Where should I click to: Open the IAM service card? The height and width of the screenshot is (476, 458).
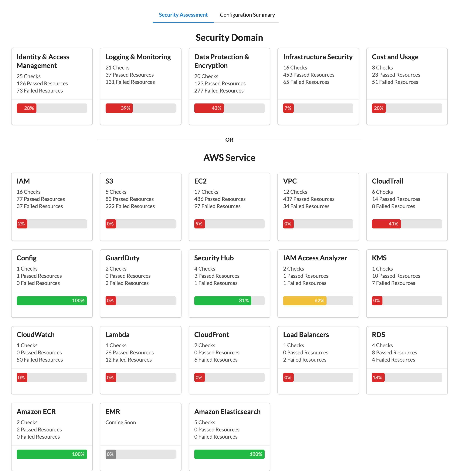(x=52, y=206)
